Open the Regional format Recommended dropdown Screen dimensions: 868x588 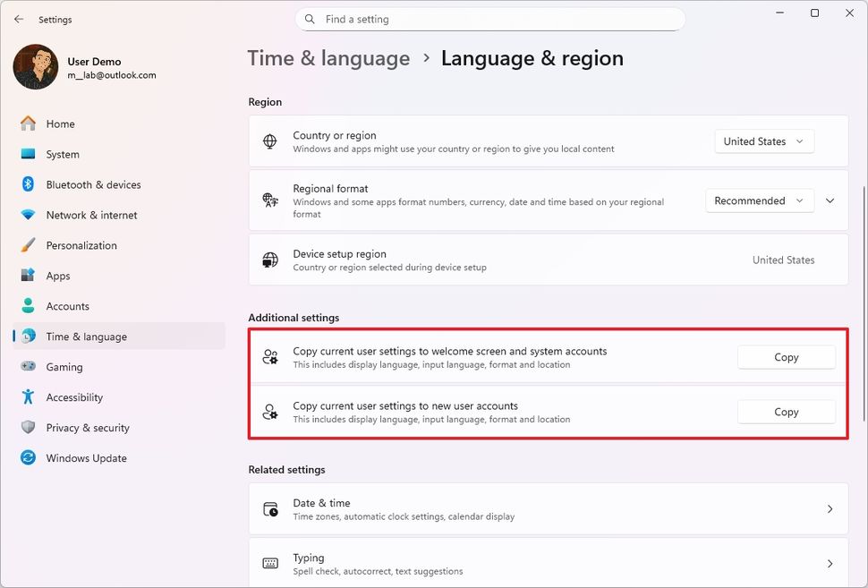pos(759,200)
